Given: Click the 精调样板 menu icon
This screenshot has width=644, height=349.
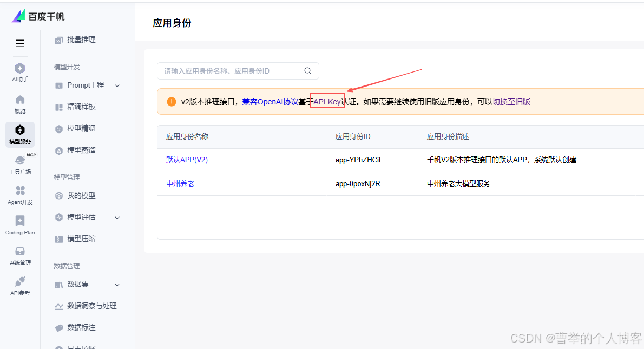Looking at the screenshot, I should (x=59, y=107).
